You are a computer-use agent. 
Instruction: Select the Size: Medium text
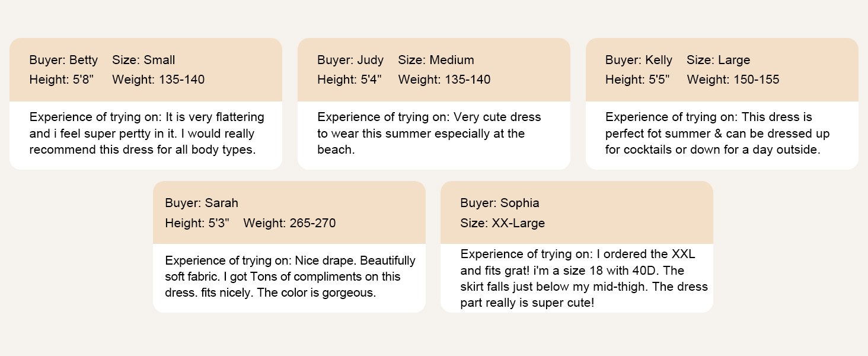[436, 60]
